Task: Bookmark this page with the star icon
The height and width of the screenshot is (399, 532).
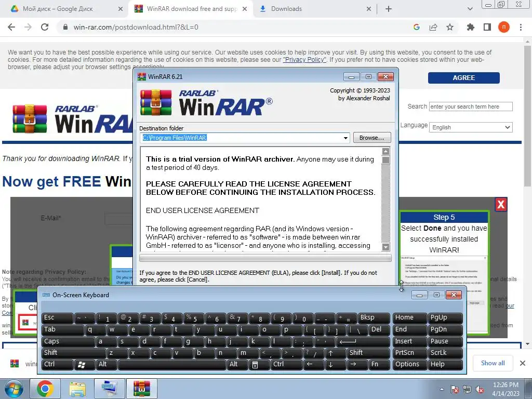Action: click(x=449, y=27)
